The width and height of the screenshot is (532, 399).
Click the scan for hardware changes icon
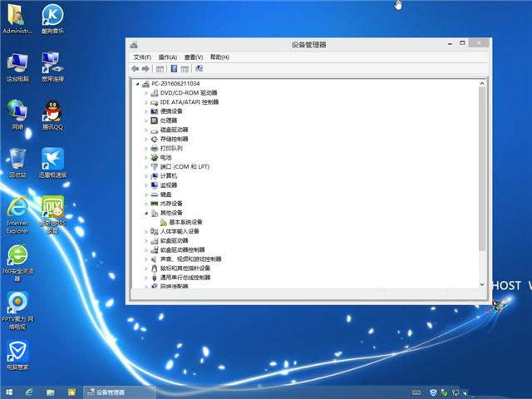pyautogui.click(x=199, y=69)
